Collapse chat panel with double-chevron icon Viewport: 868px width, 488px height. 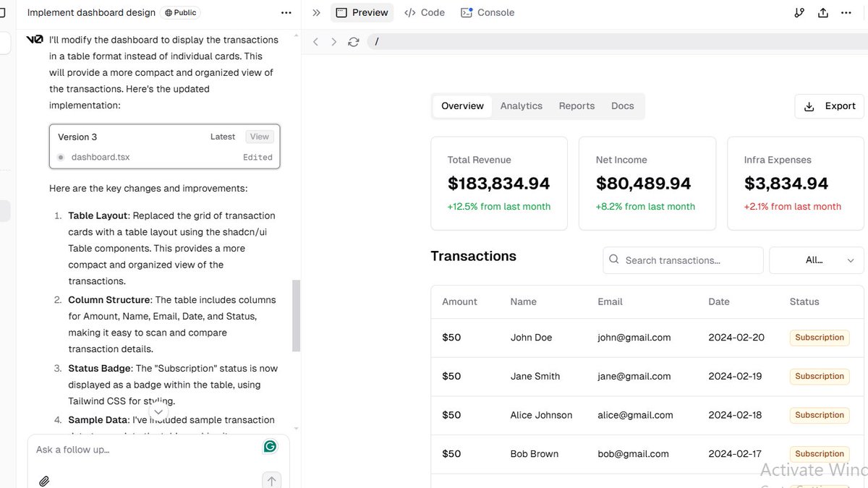[316, 12]
